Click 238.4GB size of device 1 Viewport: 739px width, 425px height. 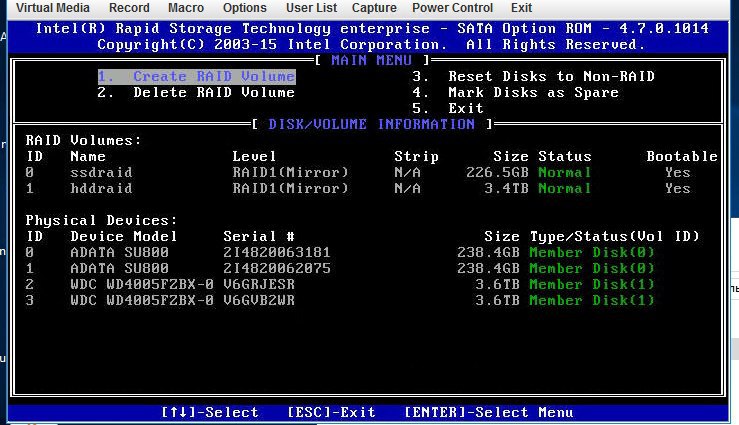click(488, 269)
